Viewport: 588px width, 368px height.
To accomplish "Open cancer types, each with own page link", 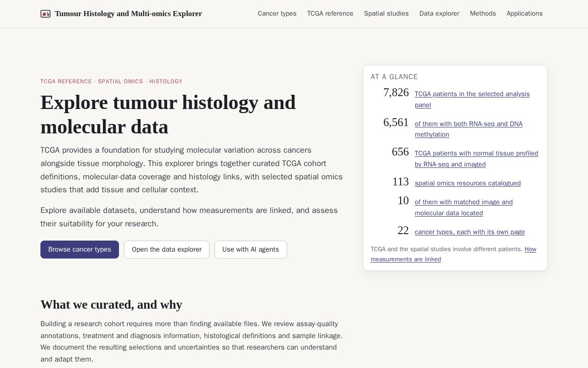I will 469,232.
